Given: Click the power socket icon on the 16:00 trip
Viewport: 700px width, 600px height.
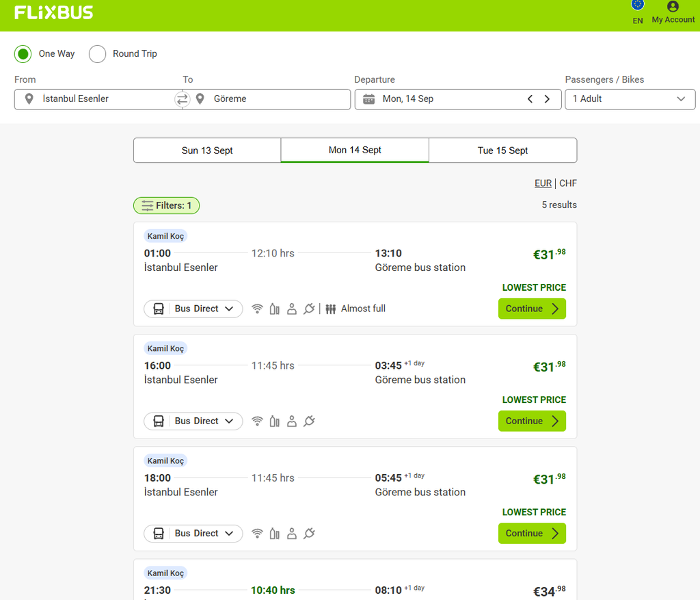Looking at the screenshot, I should (309, 421).
